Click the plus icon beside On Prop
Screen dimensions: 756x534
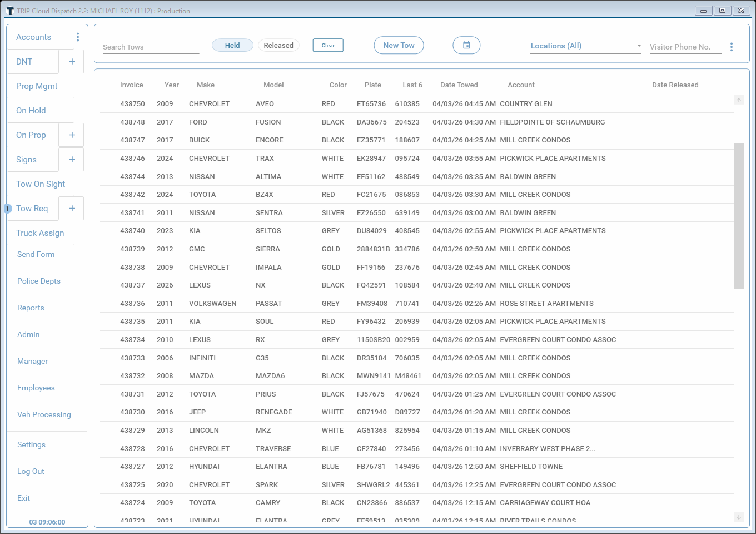[71, 135]
